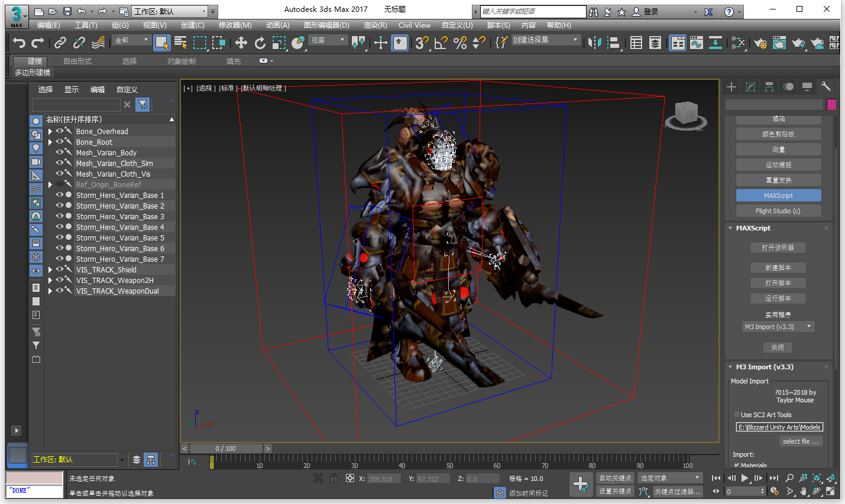Image resolution: width=845 pixels, height=504 pixels.
Task: Click the Flight Studio (c) button
Action: pyautogui.click(x=778, y=211)
